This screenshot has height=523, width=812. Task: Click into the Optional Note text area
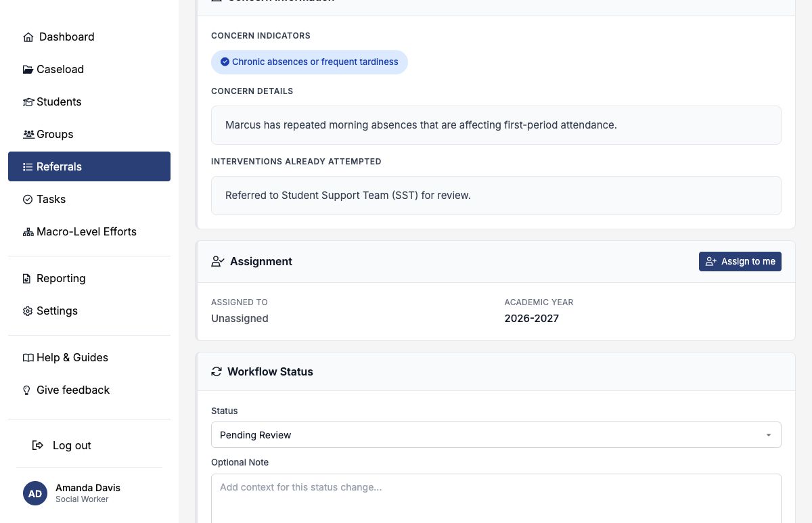coord(496,499)
